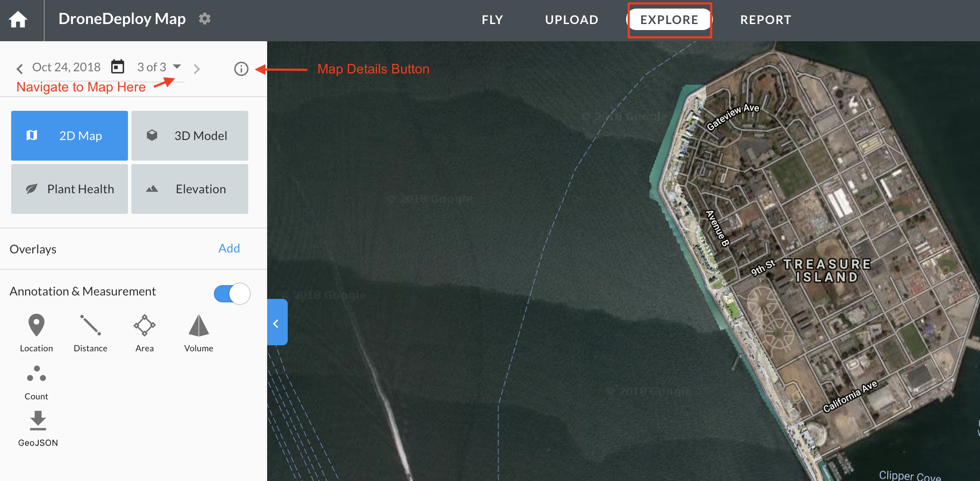
Task: Download annotations as GeoJSON
Action: pyautogui.click(x=38, y=428)
